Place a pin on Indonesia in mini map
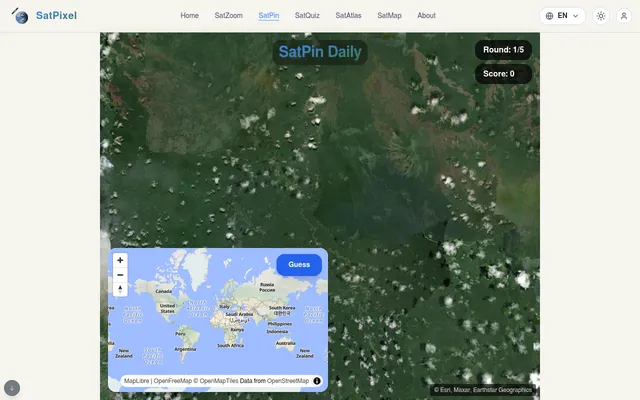This screenshot has height=400, width=640. [277, 331]
